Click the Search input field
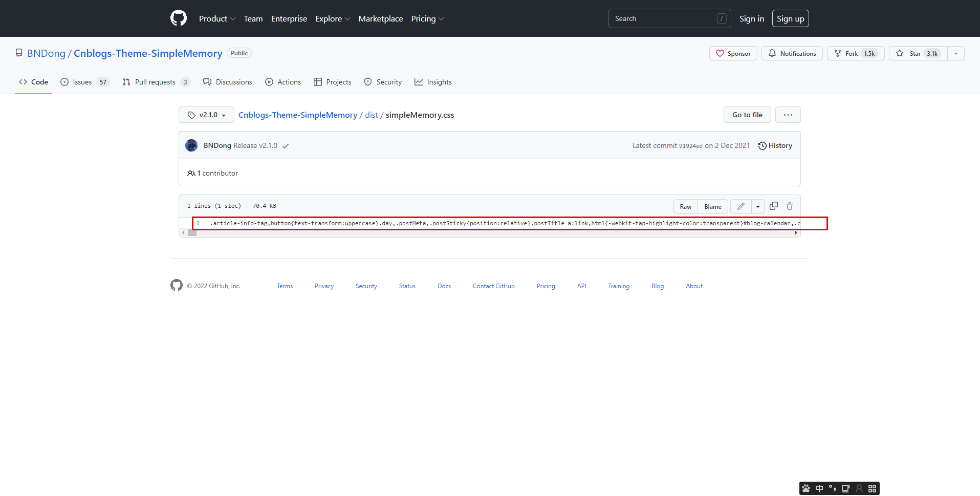980x496 pixels. coord(669,18)
